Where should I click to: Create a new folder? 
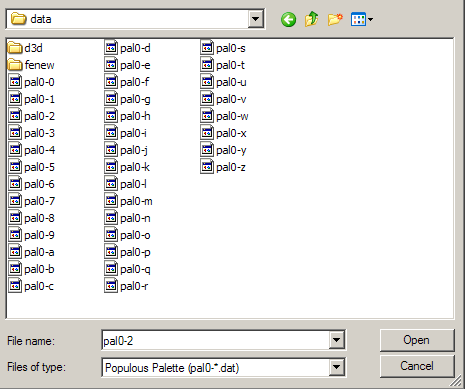[335, 19]
